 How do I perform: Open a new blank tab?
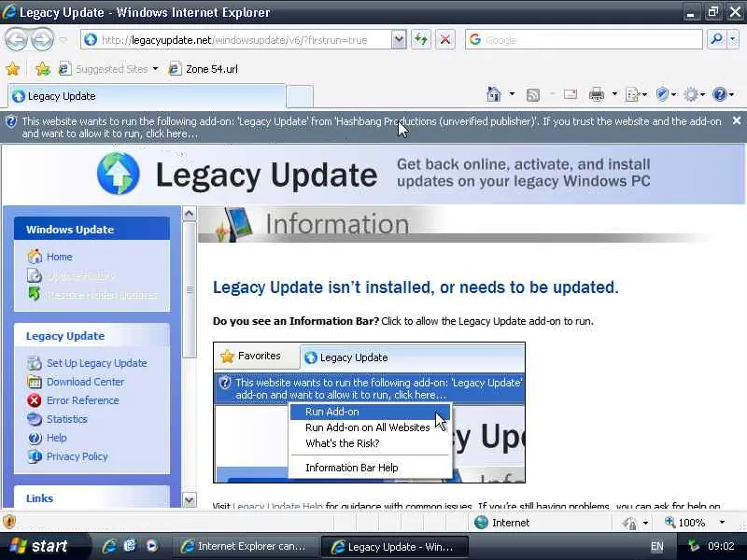(300, 97)
